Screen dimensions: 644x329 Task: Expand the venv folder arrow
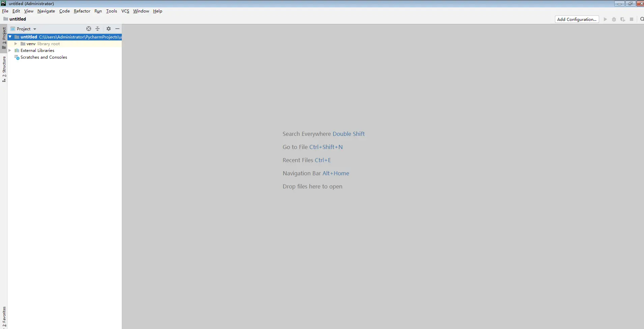tap(16, 43)
